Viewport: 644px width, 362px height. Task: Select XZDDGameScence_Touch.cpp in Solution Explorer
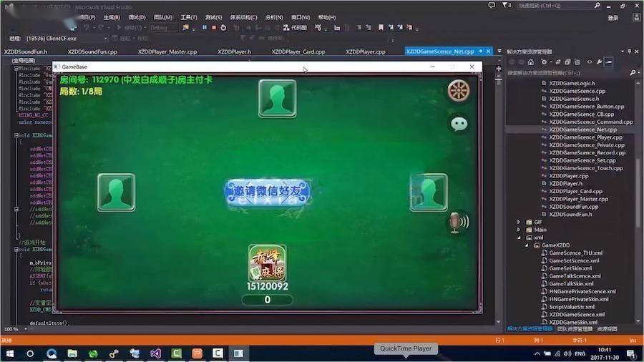585,168
